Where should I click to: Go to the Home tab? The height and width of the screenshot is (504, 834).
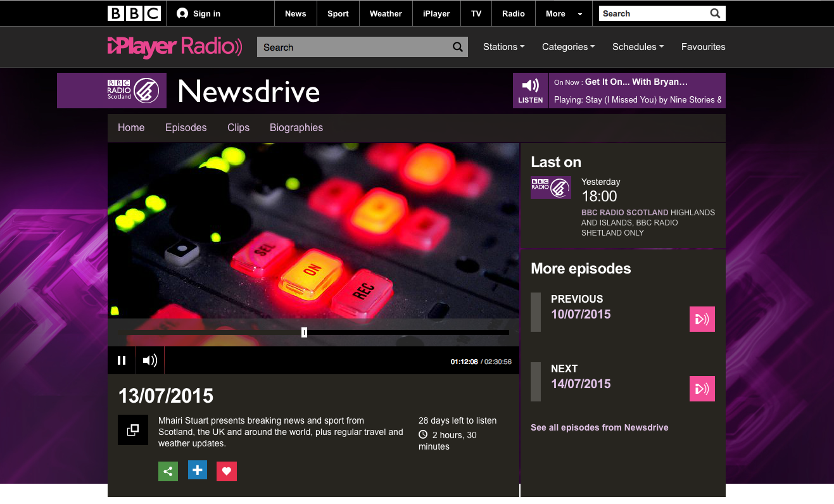pos(131,127)
